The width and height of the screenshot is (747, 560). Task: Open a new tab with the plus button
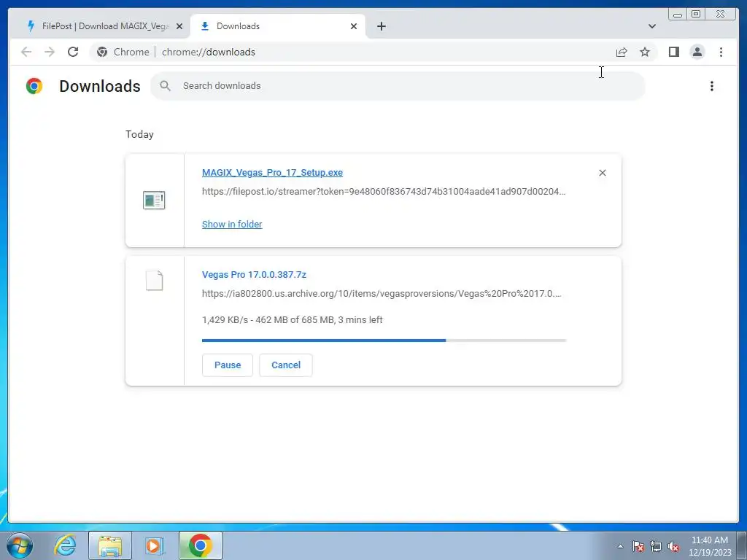(381, 26)
